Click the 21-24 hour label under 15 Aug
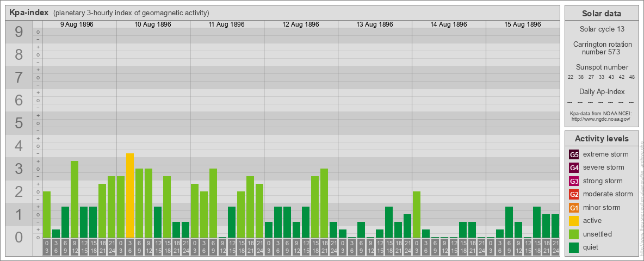The width and height of the screenshot is (644, 261). pyautogui.click(x=555, y=247)
